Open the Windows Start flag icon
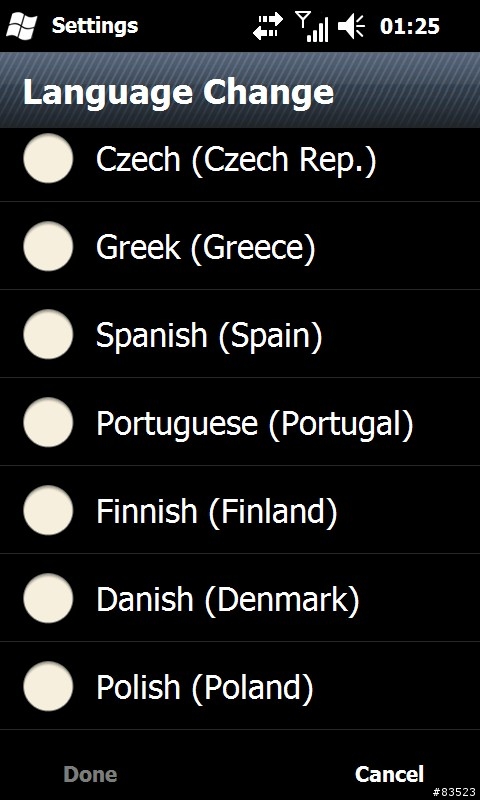The height and width of the screenshot is (800, 480). 21,26
